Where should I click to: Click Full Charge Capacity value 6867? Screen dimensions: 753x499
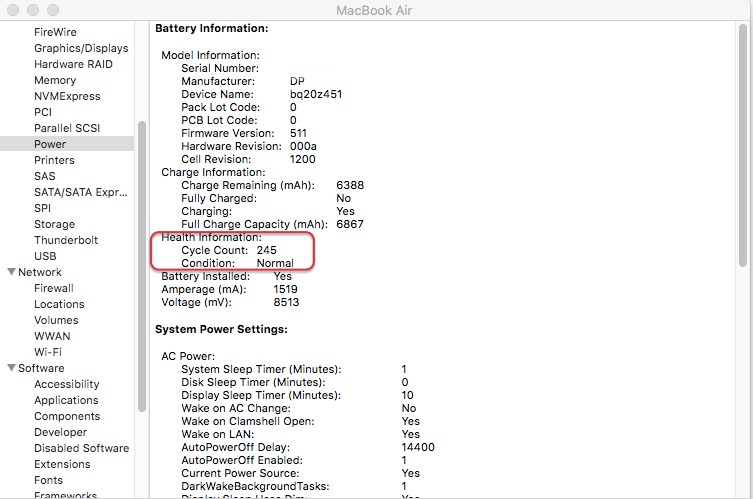(350, 224)
